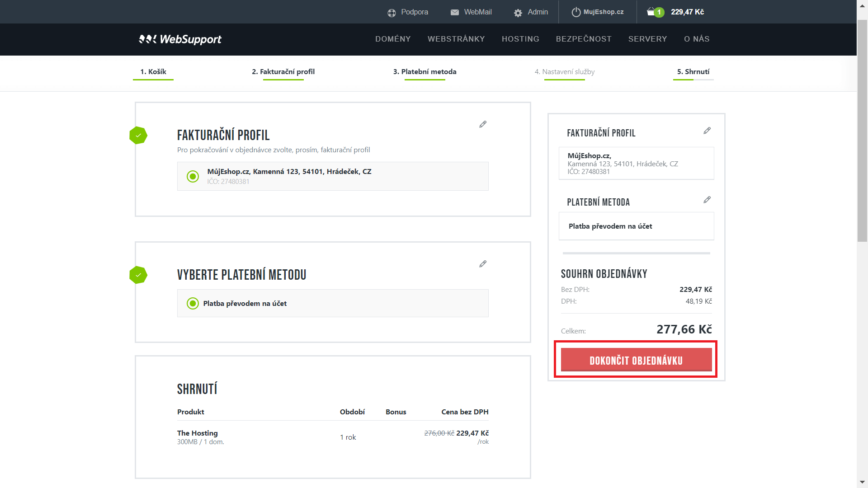Image resolution: width=868 pixels, height=488 pixels.
Task: Click the Admin gear icon
Action: [518, 13]
